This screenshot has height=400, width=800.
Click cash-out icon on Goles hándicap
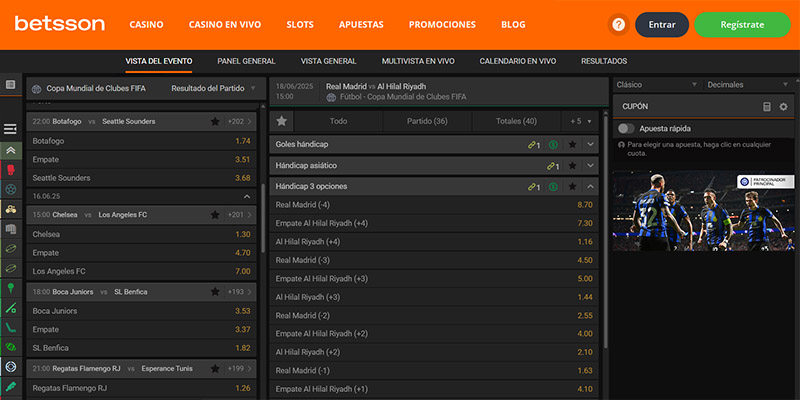pyautogui.click(x=553, y=145)
